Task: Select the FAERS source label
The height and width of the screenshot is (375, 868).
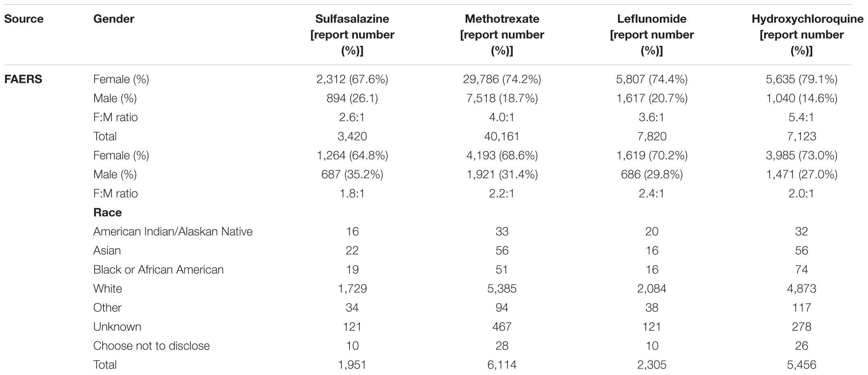Action: (23, 79)
